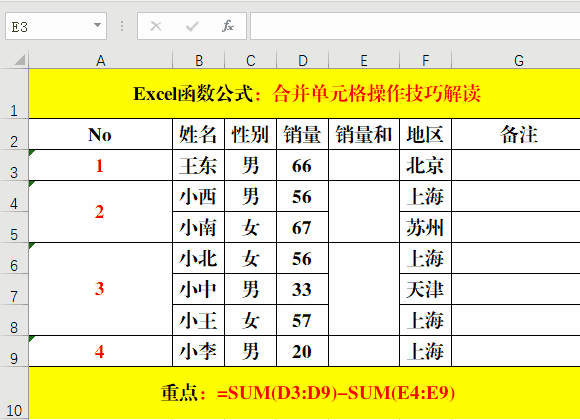This screenshot has height=420, width=580.
Task: Click the Select All corner triangle
Action: [x=20, y=60]
